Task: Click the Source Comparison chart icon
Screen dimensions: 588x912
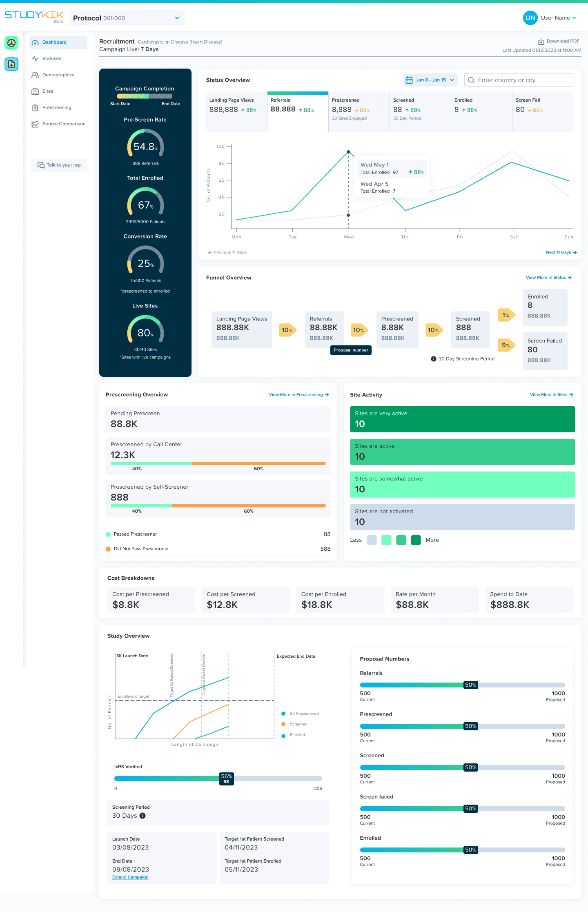Action: pos(35,124)
